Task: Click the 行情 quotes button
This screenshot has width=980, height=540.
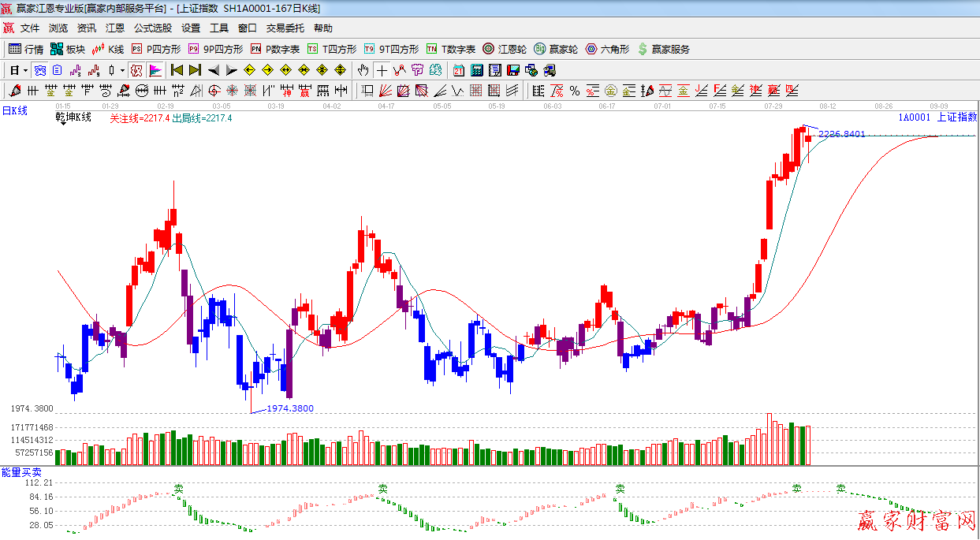Action: click(x=26, y=49)
